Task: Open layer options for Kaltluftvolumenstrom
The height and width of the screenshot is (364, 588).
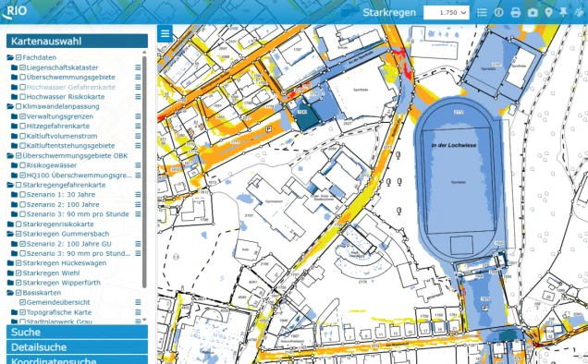Action: (x=138, y=136)
